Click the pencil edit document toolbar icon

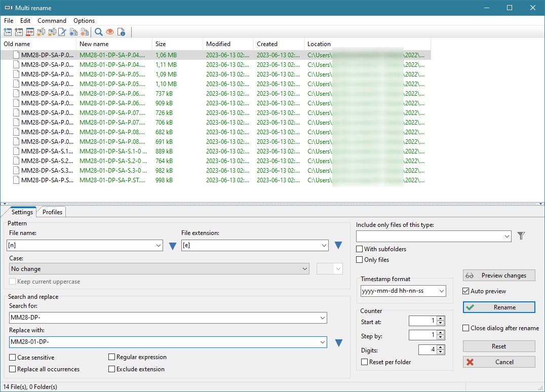tap(62, 32)
